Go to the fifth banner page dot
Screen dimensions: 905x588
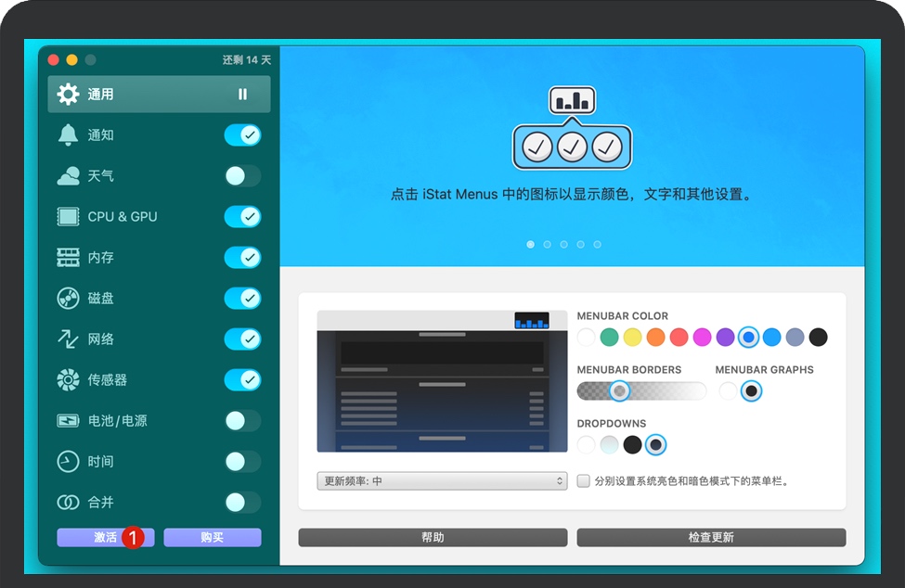pyautogui.click(x=598, y=245)
